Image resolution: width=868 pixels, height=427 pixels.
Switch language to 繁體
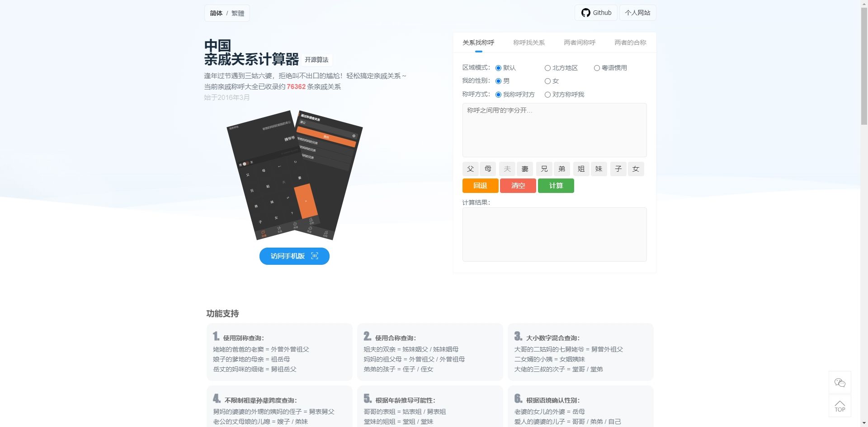coord(238,13)
